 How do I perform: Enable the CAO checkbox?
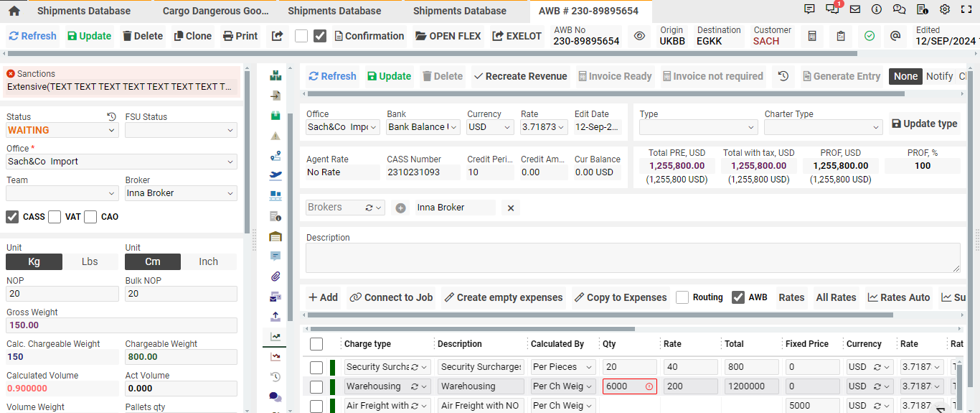coord(90,217)
